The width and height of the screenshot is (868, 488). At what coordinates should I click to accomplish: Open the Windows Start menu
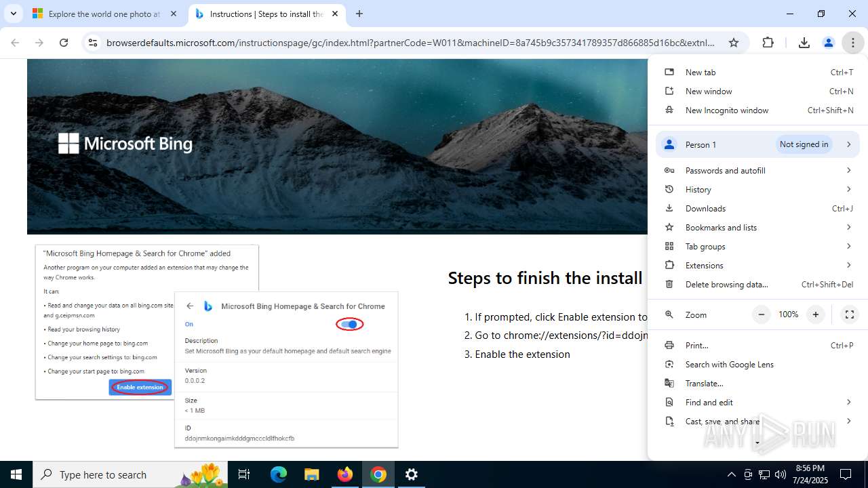pyautogui.click(x=16, y=474)
